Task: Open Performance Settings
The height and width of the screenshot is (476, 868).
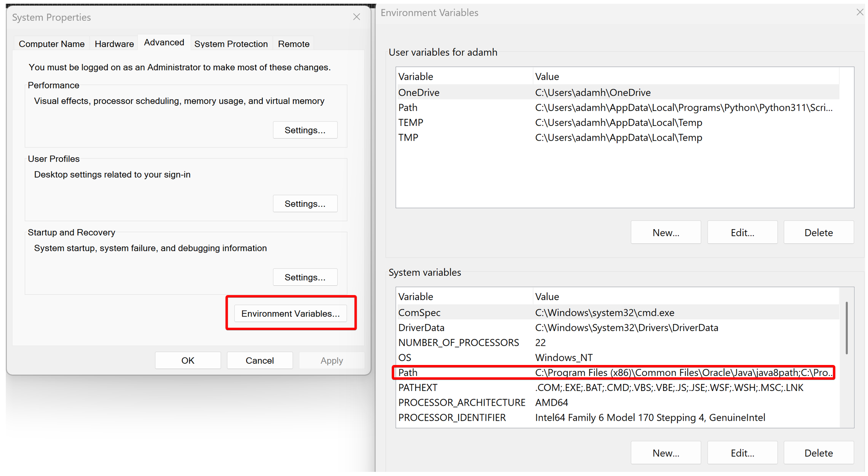Action: [305, 130]
